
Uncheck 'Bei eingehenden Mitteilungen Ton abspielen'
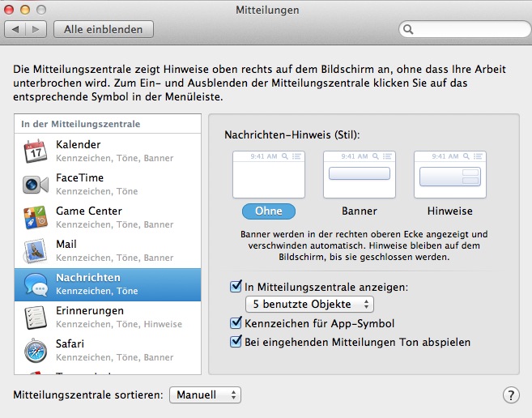236,342
